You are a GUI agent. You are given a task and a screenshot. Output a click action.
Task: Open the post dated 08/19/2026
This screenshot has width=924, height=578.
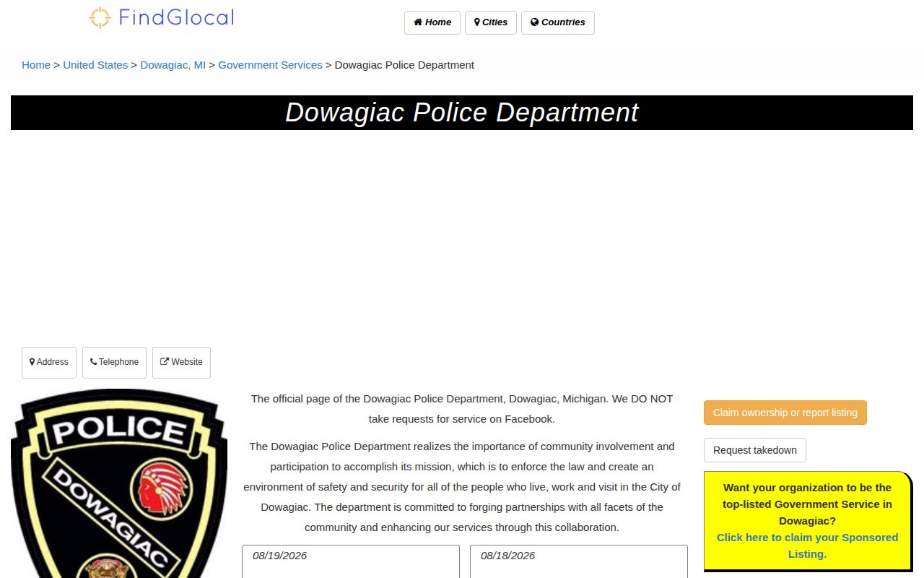tap(351, 561)
